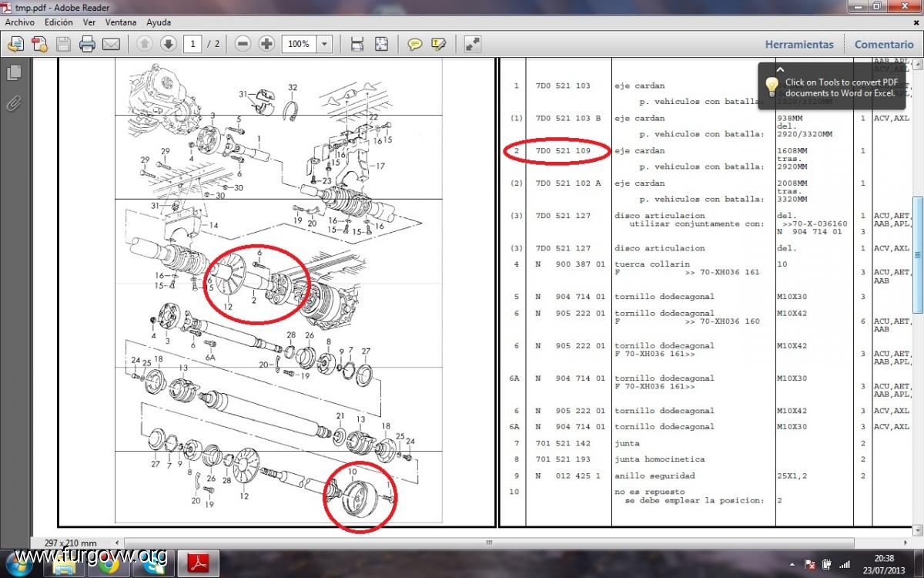The height and width of the screenshot is (578, 924).
Task: Open the Ventana menu
Action: click(121, 22)
